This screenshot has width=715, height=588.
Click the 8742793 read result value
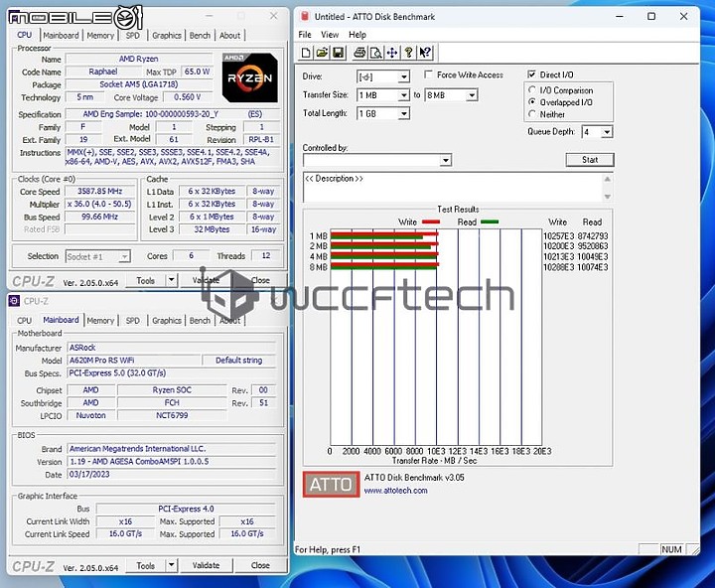[x=592, y=236]
